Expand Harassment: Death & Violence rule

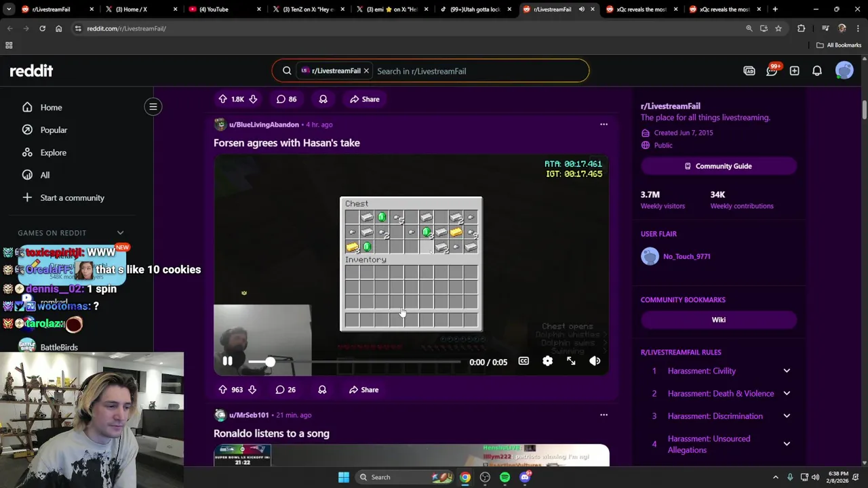pos(787,393)
